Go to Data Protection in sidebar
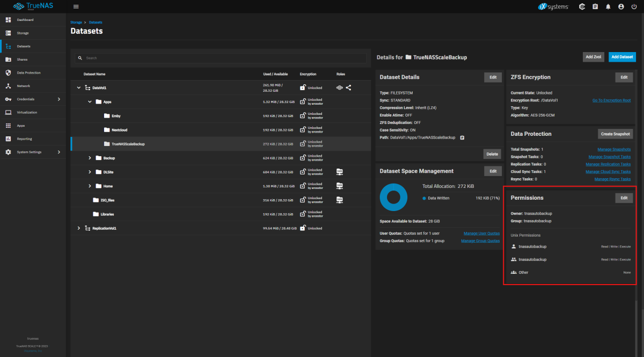Image resolution: width=644 pixels, height=357 pixels. pyautogui.click(x=33, y=72)
